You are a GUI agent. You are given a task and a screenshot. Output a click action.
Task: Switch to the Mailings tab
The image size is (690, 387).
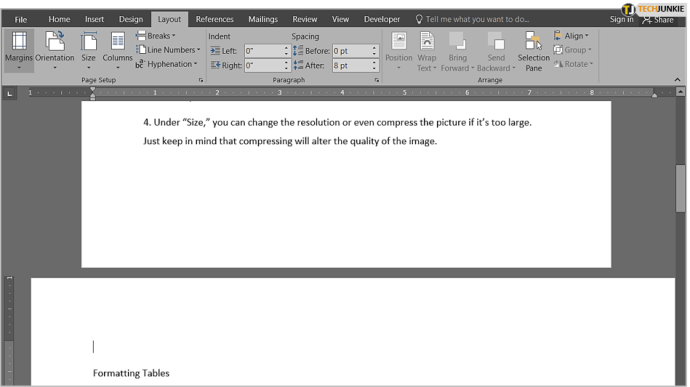(263, 19)
